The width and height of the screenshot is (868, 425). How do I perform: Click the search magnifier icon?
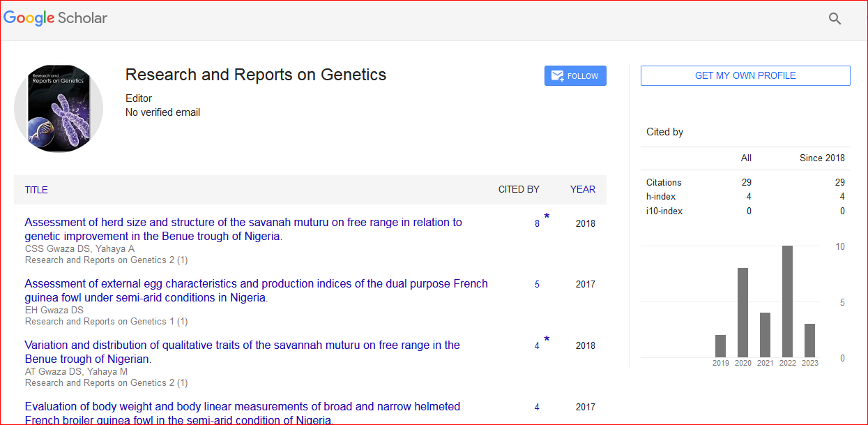835,19
